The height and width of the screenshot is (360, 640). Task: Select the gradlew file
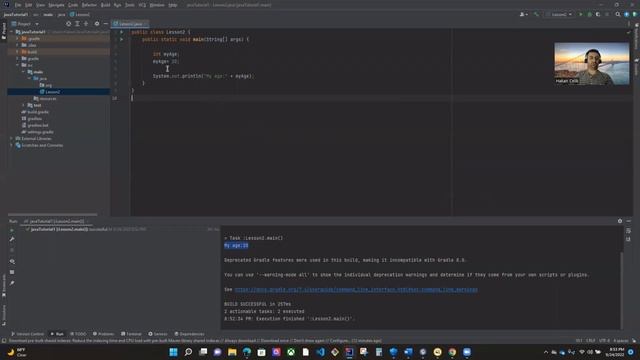[32, 118]
